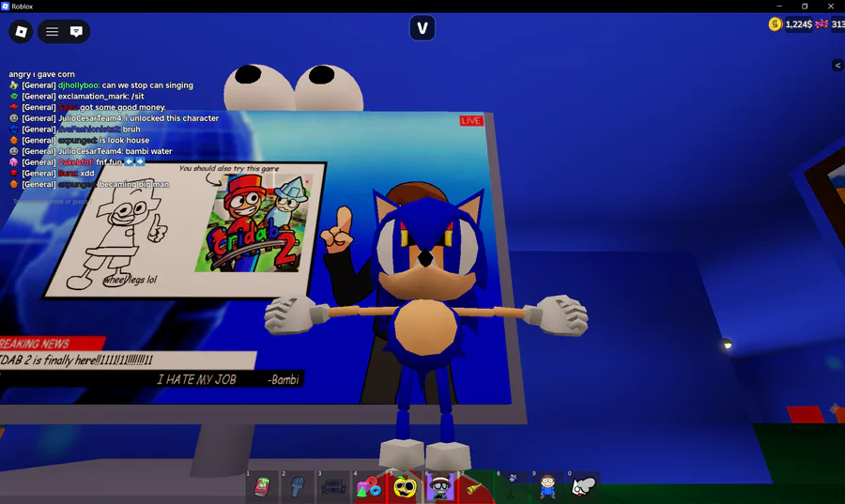The width and height of the screenshot is (845, 504).
Task: Click the V badge button at top center
Action: (x=422, y=28)
